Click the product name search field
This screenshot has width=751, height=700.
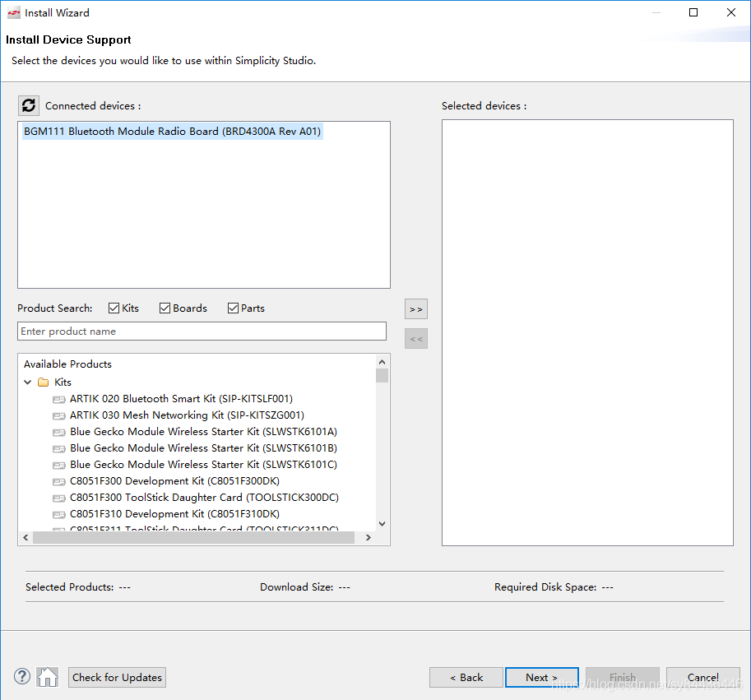202,331
